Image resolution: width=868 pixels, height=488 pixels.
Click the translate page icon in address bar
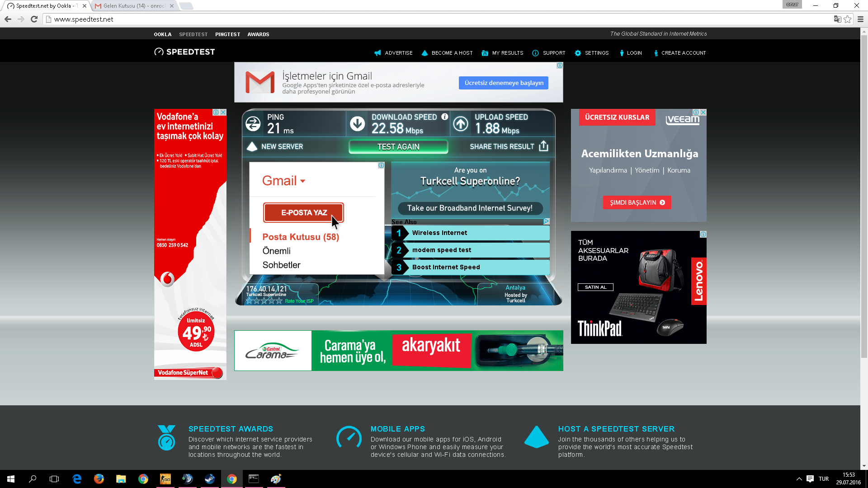pyautogui.click(x=837, y=19)
